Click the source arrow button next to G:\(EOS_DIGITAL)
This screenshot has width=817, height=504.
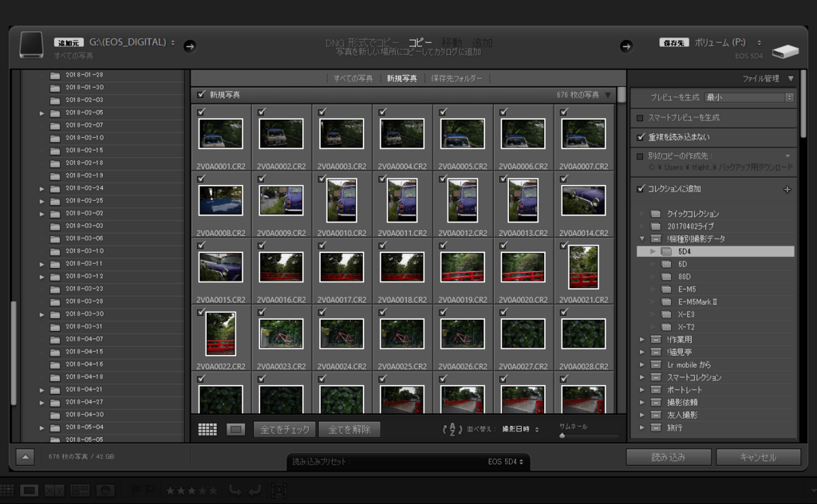(x=190, y=46)
